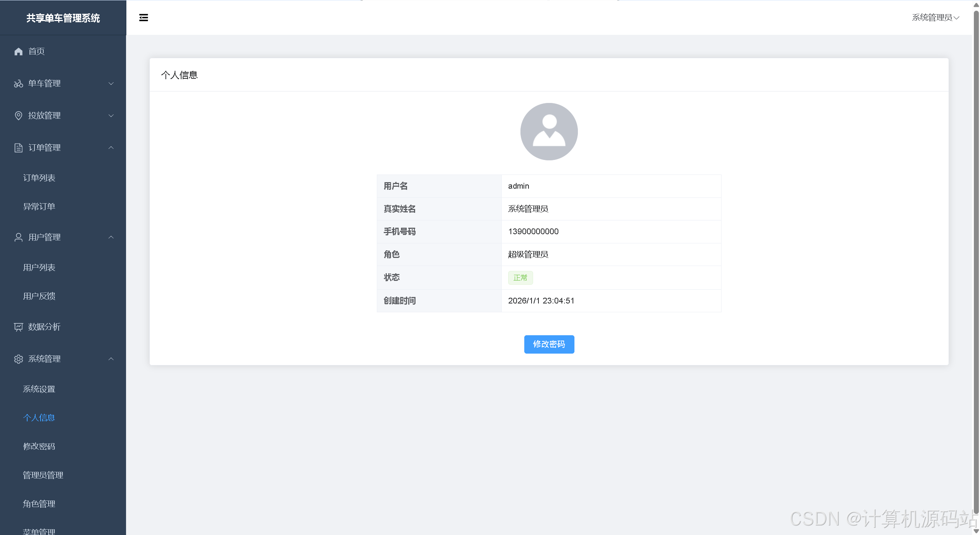The height and width of the screenshot is (535, 980).
Task: Open 管理员管理 sidebar link
Action: 43,475
